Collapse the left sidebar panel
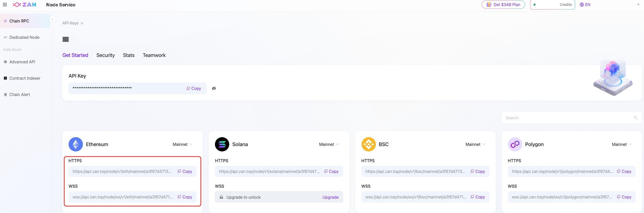644x213 pixels. click(x=52, y=19)
